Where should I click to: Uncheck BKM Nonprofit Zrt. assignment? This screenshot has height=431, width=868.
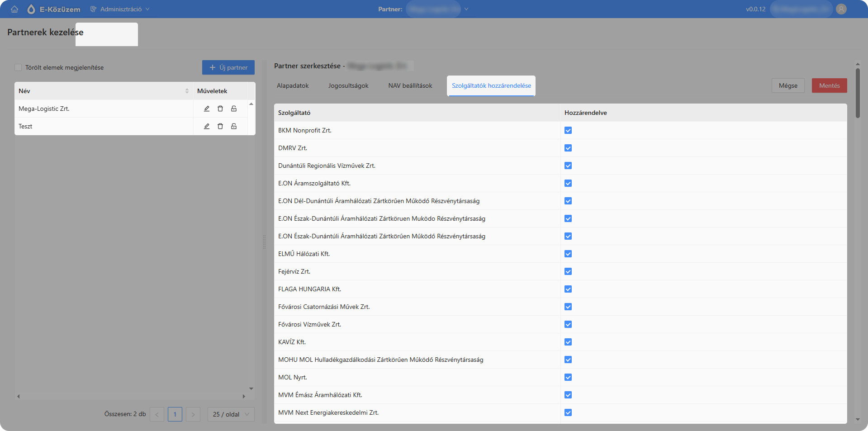pyautogui.click(x=568, y=130)
